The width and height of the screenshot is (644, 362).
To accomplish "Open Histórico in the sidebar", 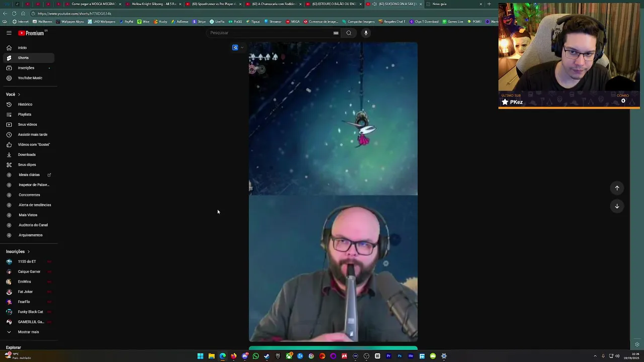I will click(x=28, y=105).
